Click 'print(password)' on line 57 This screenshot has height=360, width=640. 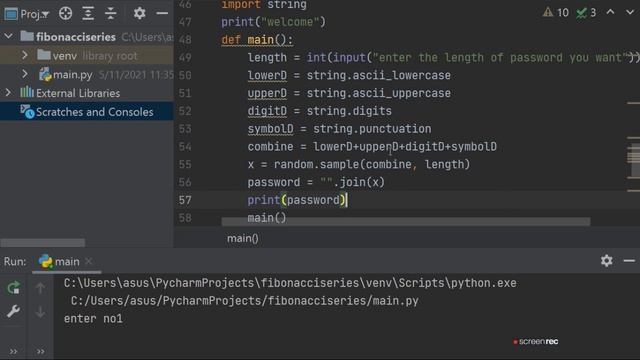tap(297, 200)
